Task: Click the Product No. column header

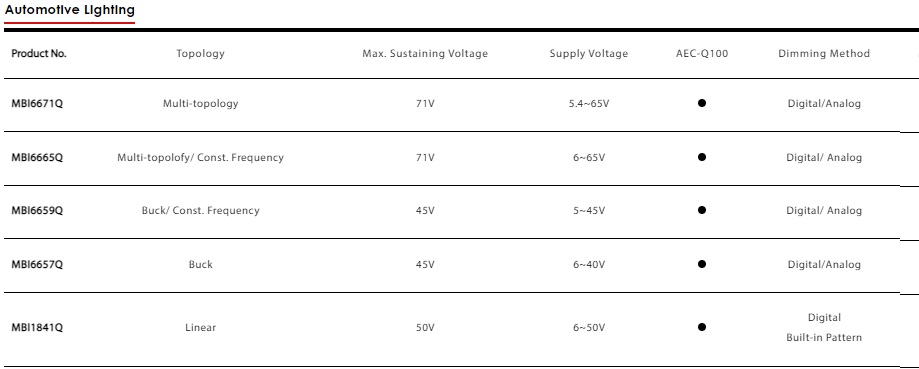Action: click(39, 53)
